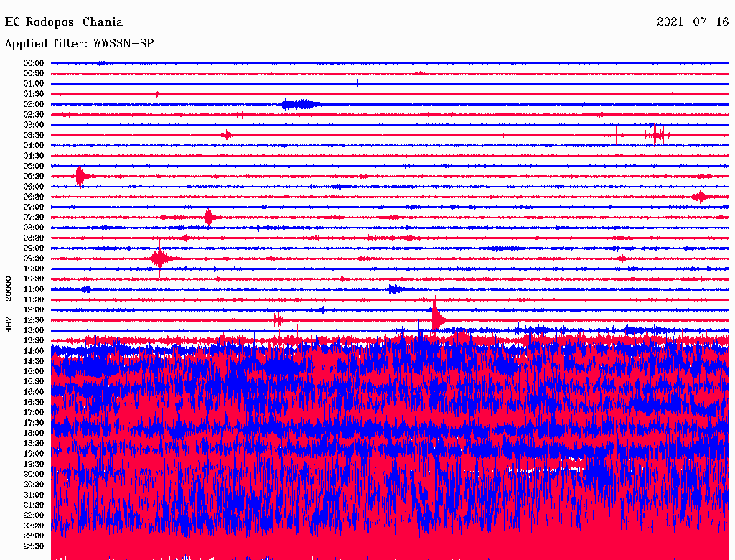Click the 05:30 time label

point(34,177)
